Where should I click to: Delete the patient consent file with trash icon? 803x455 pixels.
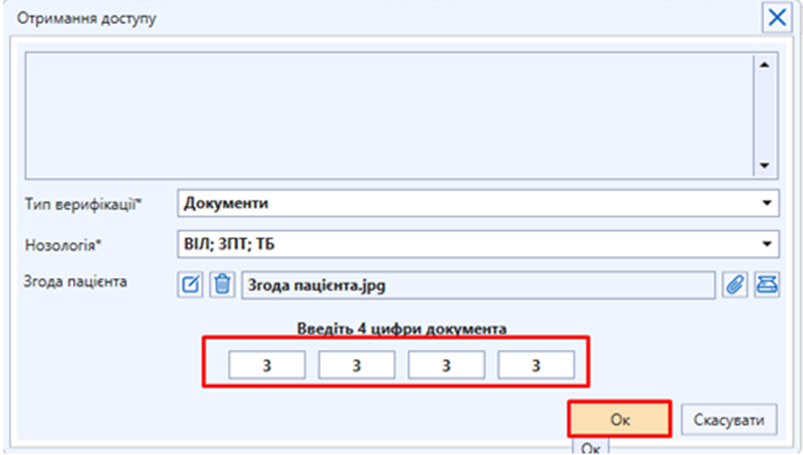pyautogui.click(x=221, y=284)
